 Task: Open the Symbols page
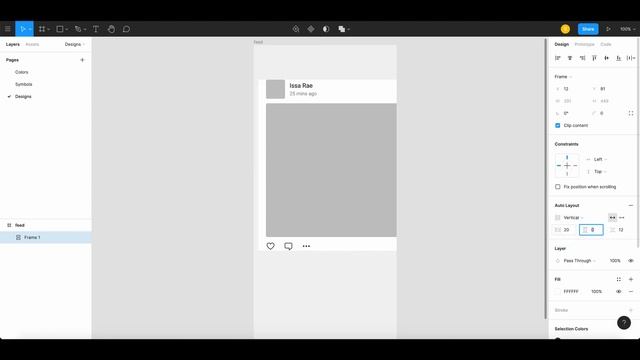(x=24, y=84)
